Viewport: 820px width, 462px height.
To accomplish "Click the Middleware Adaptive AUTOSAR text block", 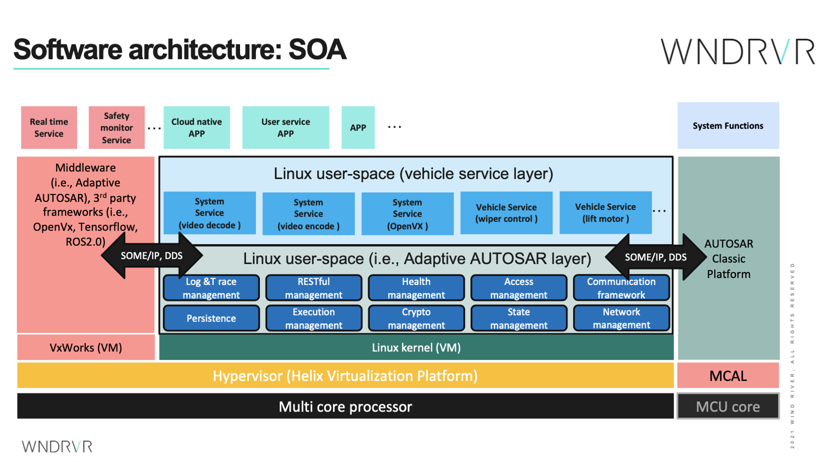I will (86, 205).
